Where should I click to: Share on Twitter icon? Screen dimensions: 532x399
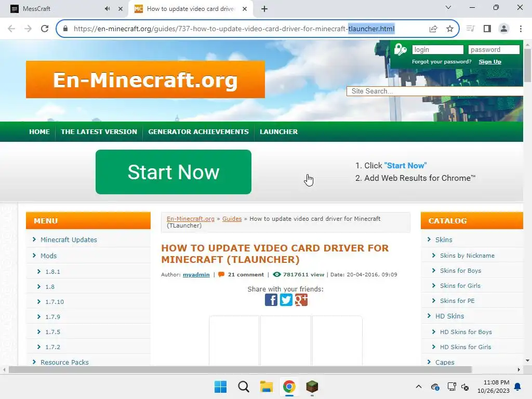[286, 300]
